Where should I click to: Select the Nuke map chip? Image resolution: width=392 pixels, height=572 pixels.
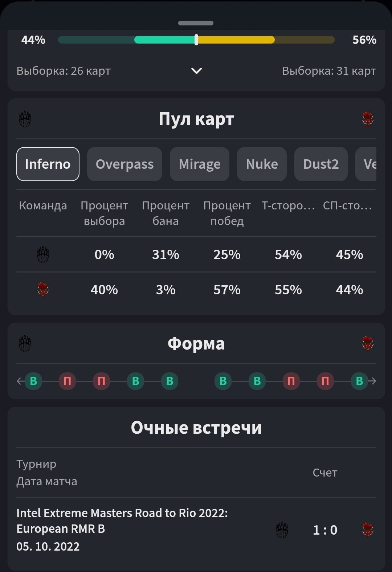pos(262,164)
